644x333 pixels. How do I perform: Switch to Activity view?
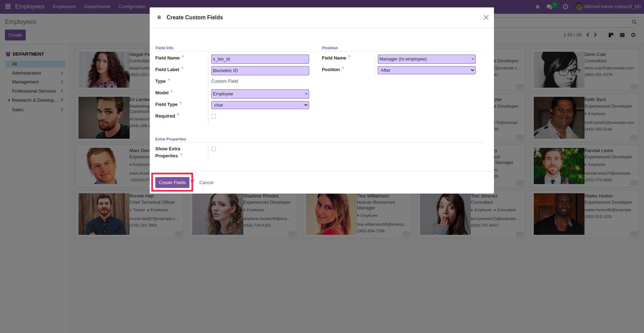tap(633, 35)
